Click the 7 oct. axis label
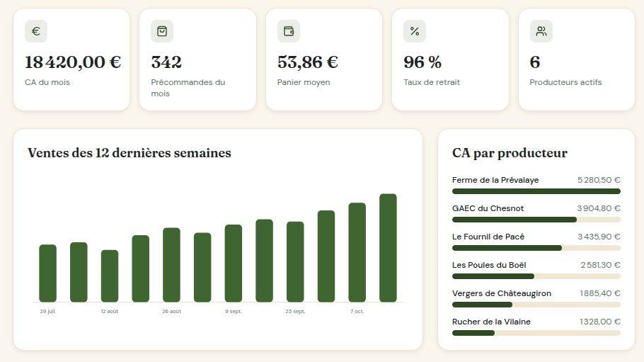 [357, 312]
